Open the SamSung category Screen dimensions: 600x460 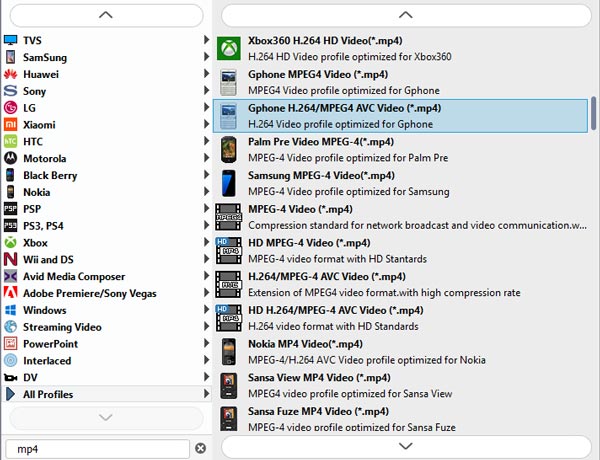coord(107,57)
